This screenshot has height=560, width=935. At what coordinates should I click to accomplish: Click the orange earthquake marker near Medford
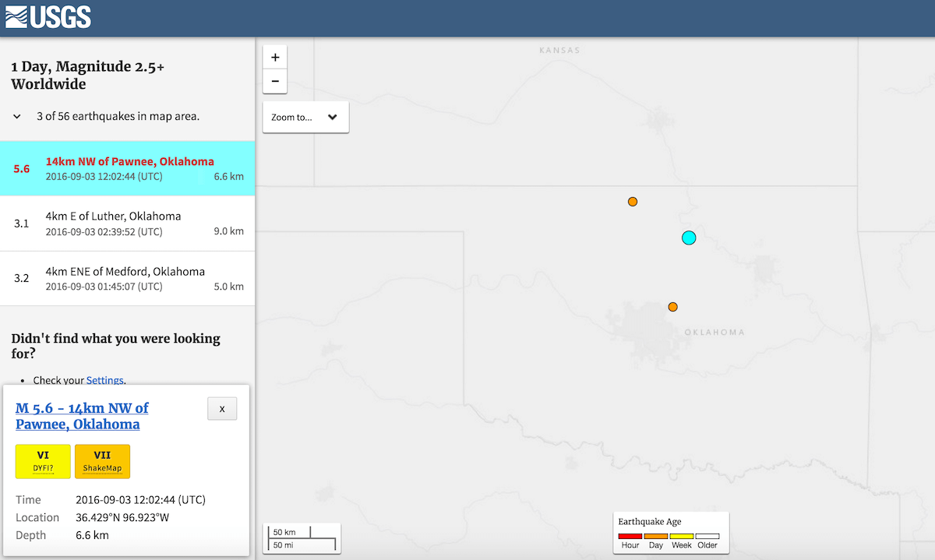click(633, 202)
